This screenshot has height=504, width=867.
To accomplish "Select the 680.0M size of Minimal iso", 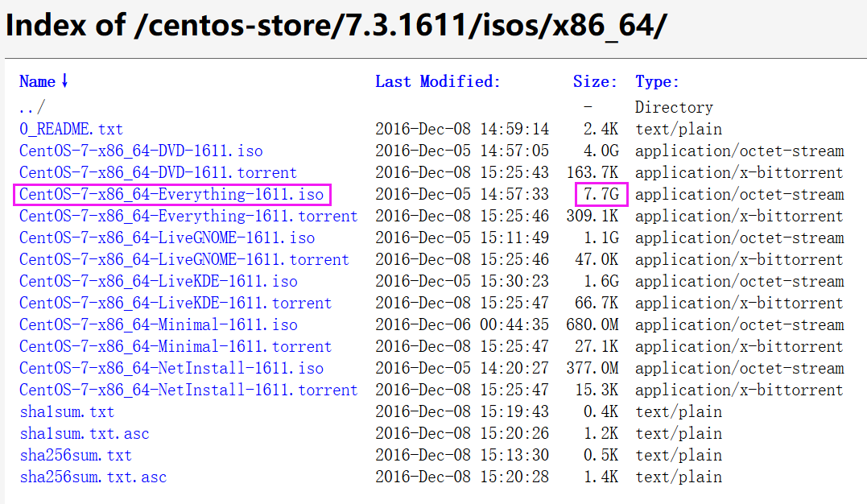I will pyautogui.click(x=592, y=324).
